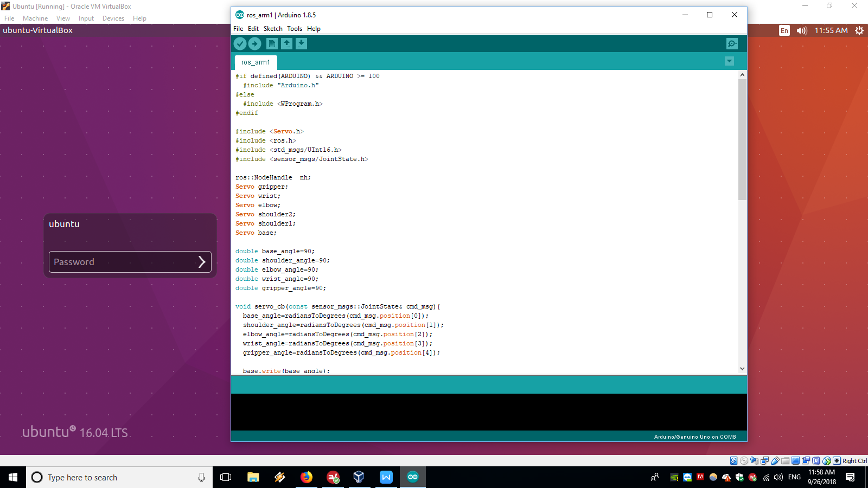868x488 pixels.
Task: Click the NVIDIA tray icon
Action: pyautogui.click(x=674, y=477)
